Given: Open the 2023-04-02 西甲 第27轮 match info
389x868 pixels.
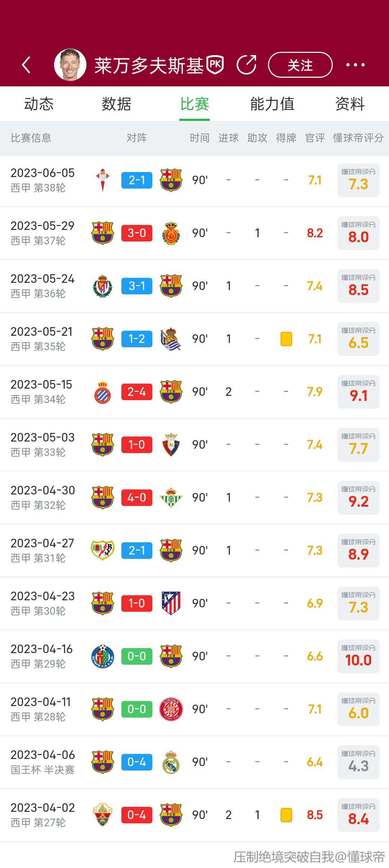Looking at the screenshot, I should pyautogui.click(x=43, y=815).
